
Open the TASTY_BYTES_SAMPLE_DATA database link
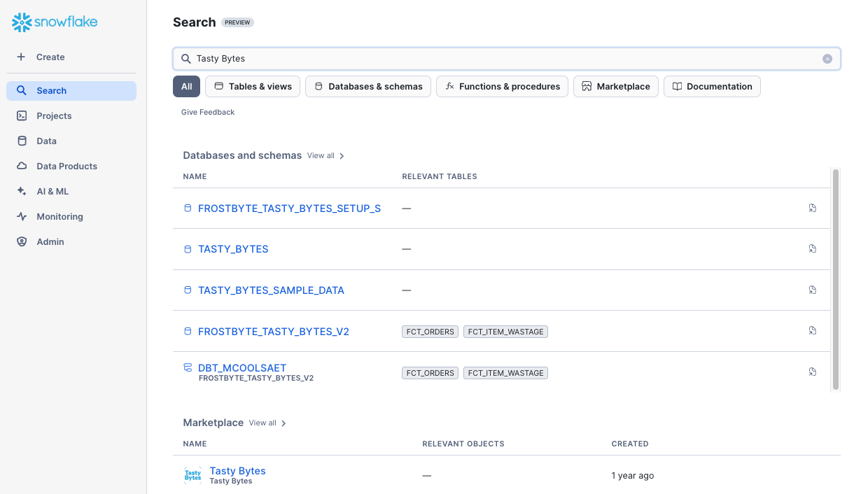tap(271, 290)
